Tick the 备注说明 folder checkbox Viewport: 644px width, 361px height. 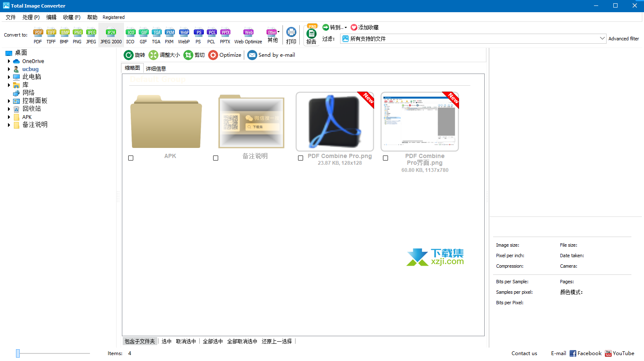point(216,158)
